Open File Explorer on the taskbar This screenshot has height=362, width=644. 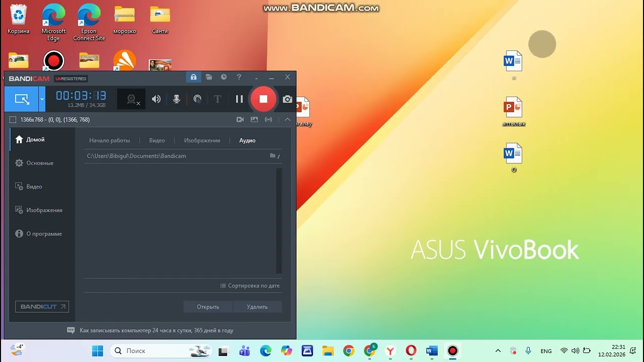328,350
